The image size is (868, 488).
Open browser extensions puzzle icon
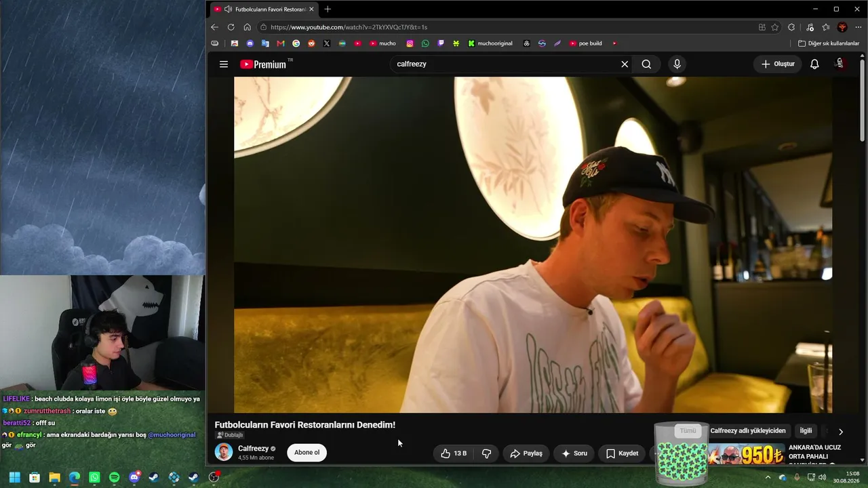click(791, 27)
